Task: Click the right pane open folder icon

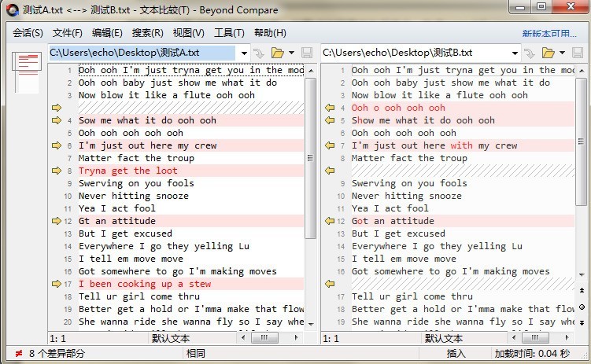Action: click(x=549, y=53)
